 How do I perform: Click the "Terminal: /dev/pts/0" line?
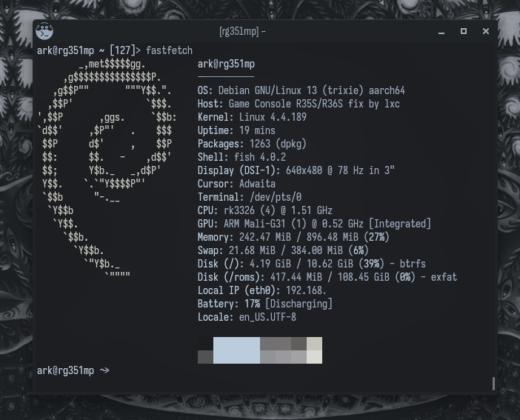[250, 197]
